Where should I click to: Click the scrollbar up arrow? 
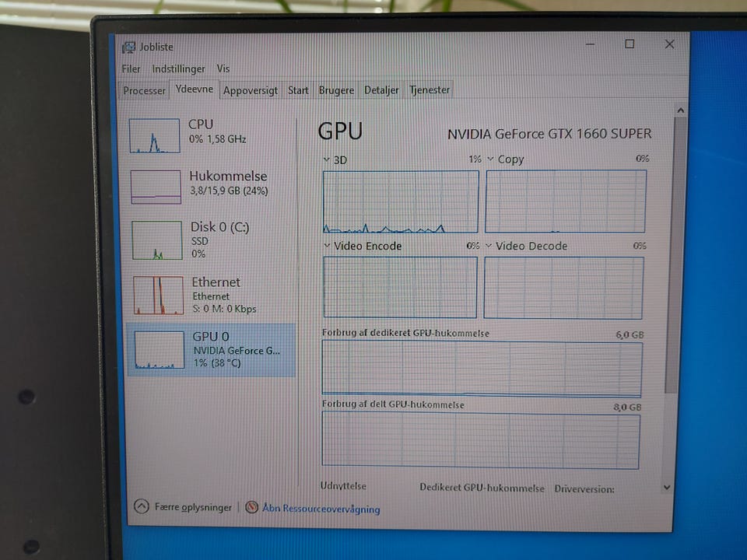click(681, 110)
